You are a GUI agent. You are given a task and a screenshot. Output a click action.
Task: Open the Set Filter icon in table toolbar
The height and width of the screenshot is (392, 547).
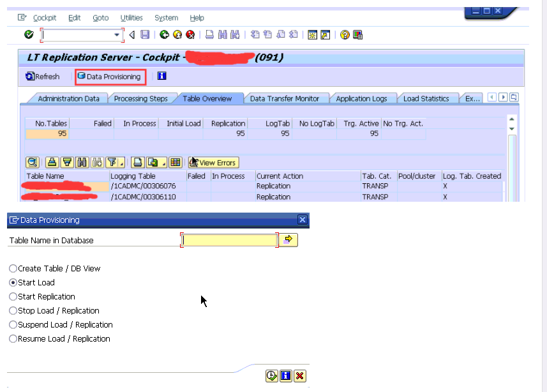(x=112, y=162)
